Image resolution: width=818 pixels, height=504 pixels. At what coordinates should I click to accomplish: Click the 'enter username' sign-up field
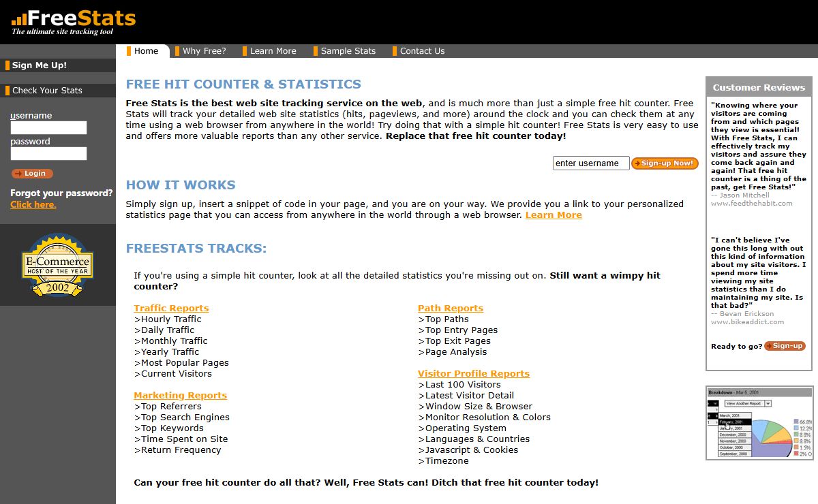(x=591, y=163)
